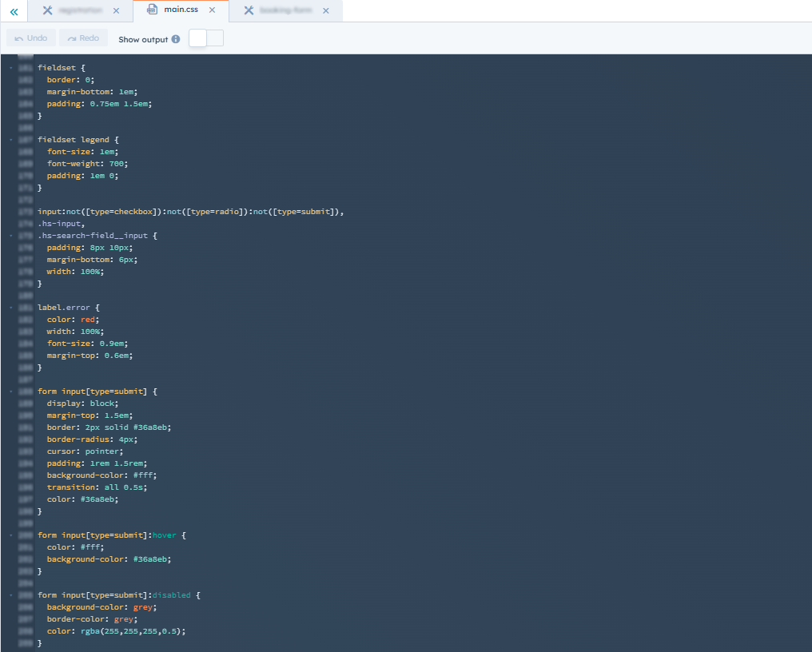
Task: Click the info icon next to Show output
Action: (x=176, y=39)
